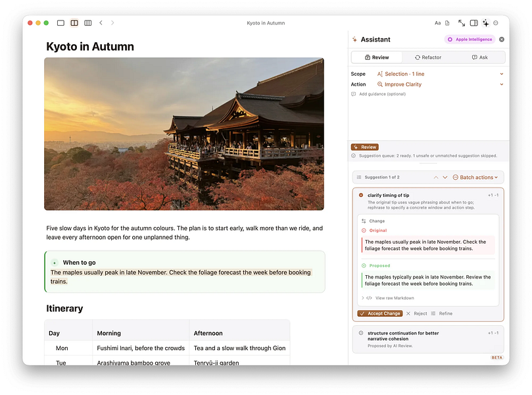
Task: Click the Kyoto in Autumn document heading
Action: click(90, 47)
